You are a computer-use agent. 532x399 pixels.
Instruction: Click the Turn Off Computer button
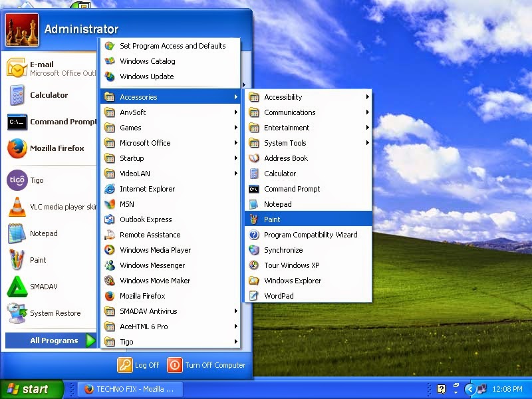206,365
